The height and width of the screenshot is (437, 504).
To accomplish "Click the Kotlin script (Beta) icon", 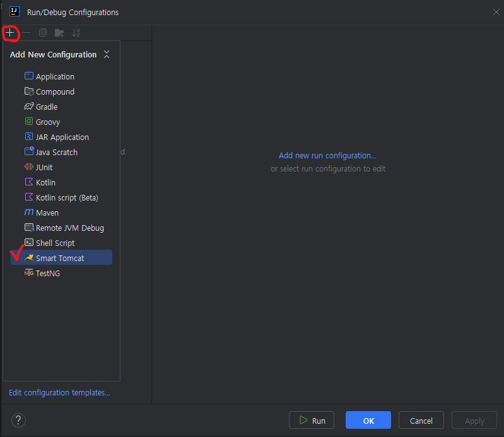I will pos(29,197).
